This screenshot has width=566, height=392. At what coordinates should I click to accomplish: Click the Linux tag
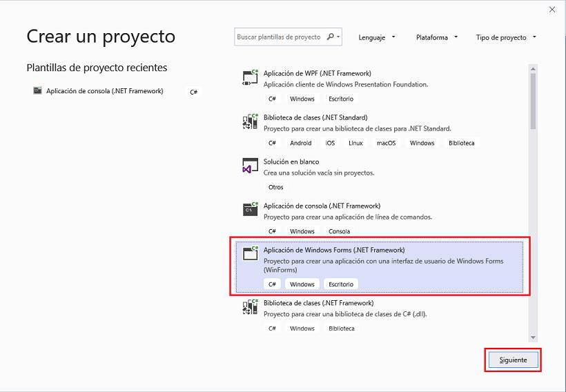coord(355,143)
